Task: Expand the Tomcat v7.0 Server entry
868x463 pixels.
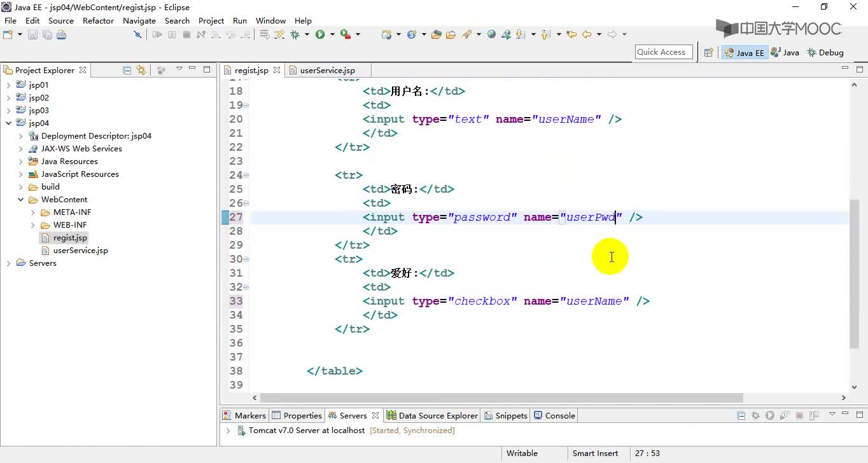Action: [228, 431]
